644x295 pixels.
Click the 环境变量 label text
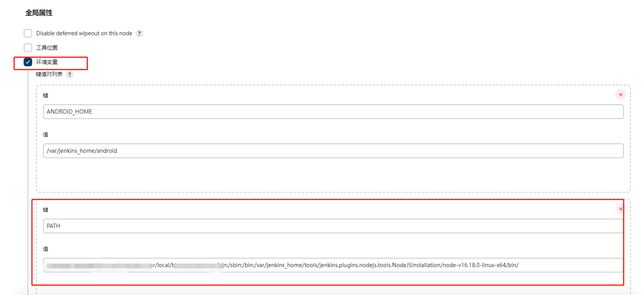click(x=47, y=62)
